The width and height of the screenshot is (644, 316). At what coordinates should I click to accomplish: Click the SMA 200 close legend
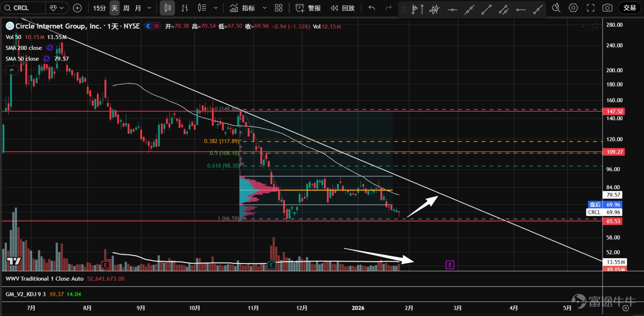24,48
